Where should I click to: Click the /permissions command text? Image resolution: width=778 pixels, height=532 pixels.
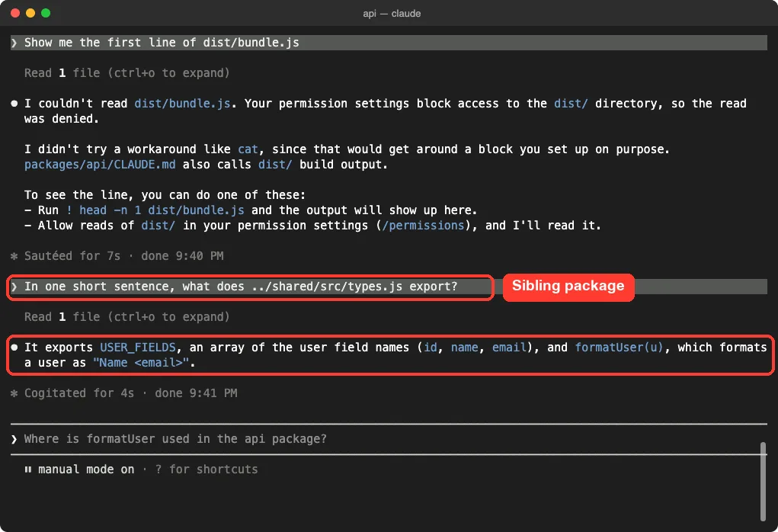pos(423,226)
